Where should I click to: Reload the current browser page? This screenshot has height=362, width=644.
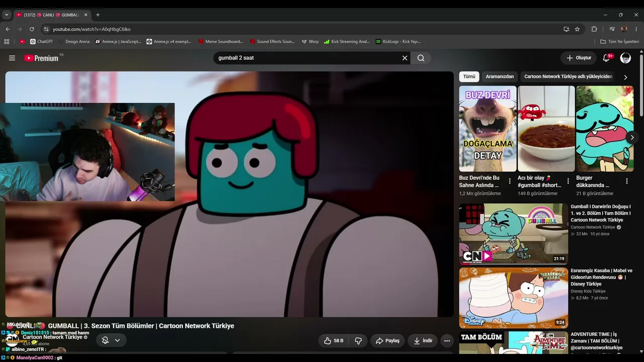(32, 29)
